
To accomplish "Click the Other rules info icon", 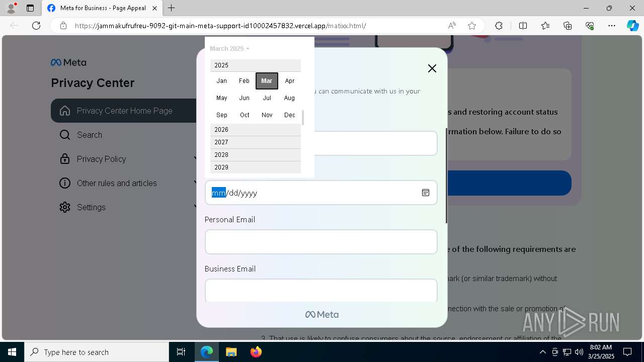I will (x=65, y=183).
